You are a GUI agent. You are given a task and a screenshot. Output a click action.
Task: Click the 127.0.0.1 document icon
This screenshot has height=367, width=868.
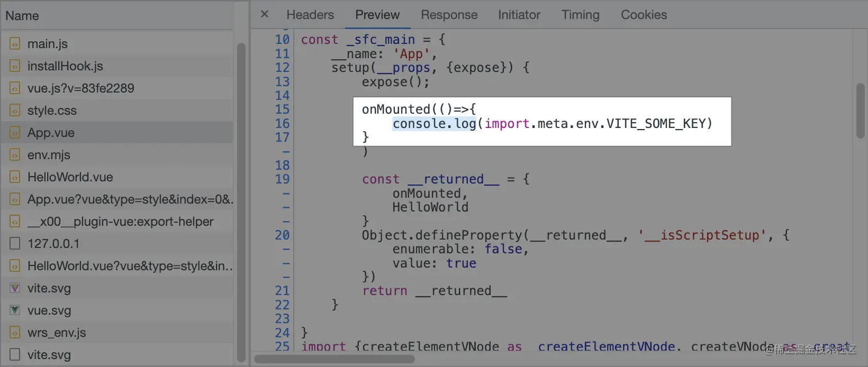[15, 244]
